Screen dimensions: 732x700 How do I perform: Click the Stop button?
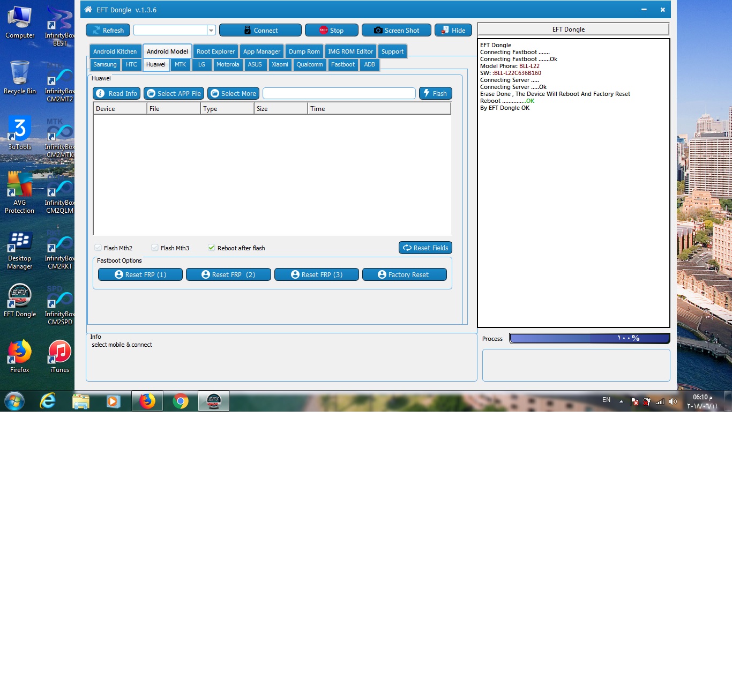[x=331, y=30]
